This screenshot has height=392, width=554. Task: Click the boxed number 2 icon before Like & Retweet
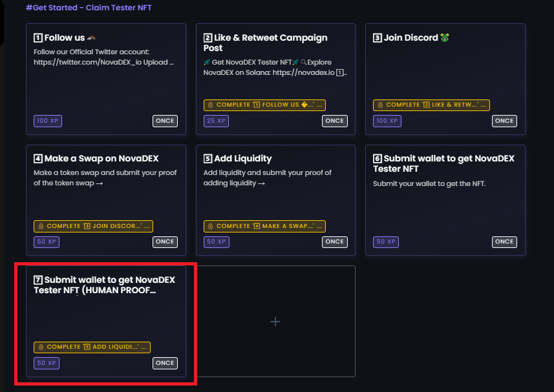[208, 37]
